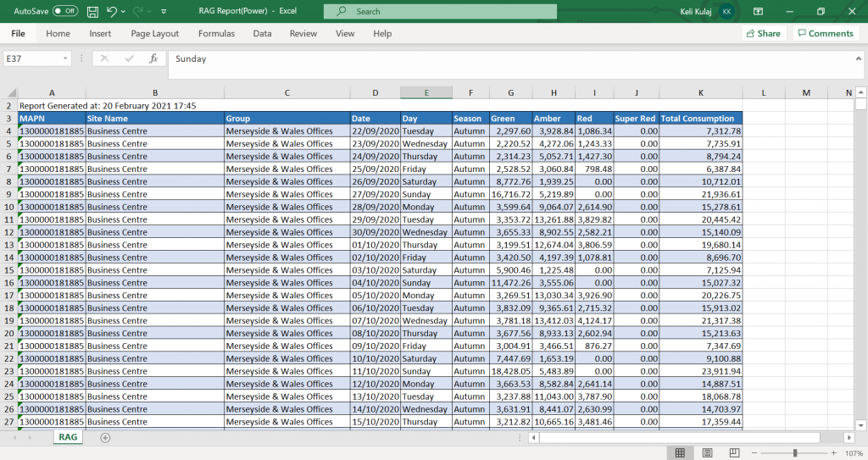Click the Undo arrow icon
The width and height of the screenshot is (868, 460).
[111, 12]
